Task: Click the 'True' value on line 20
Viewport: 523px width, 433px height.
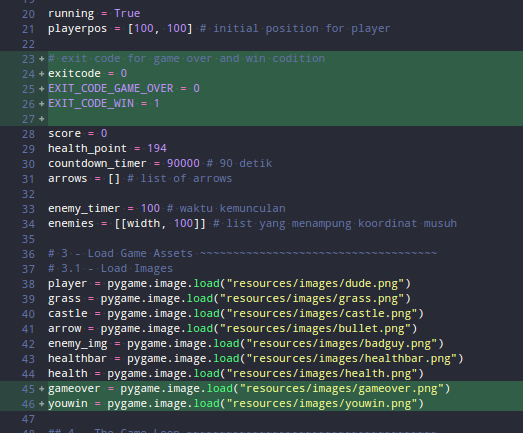Action: point(127,13)
